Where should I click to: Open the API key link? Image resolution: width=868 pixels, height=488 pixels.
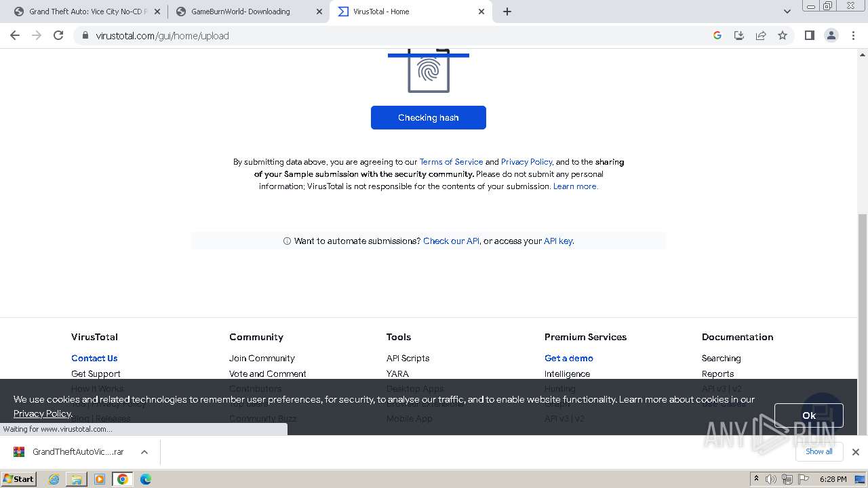(558, 241)
